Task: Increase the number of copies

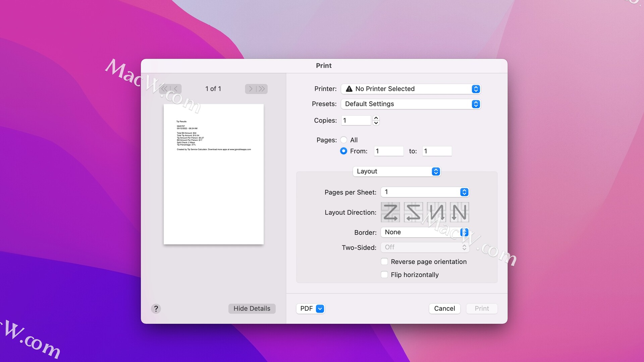Action: (x=376, y=118)
